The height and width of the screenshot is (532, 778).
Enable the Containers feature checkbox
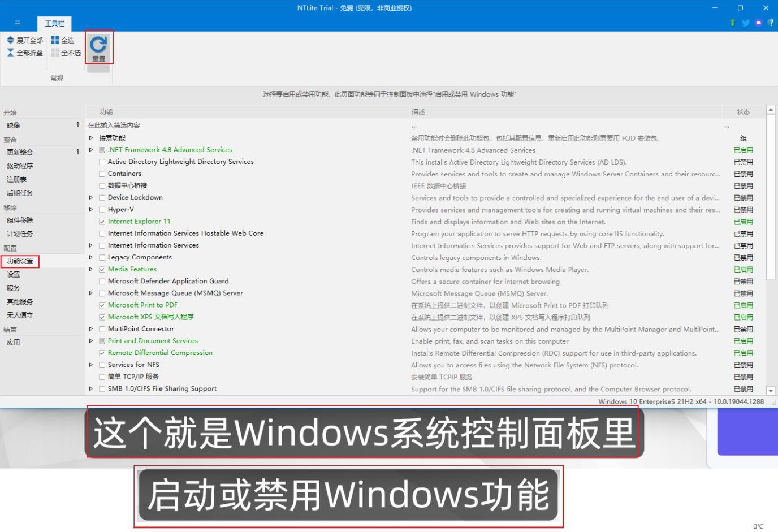[102, 174]
